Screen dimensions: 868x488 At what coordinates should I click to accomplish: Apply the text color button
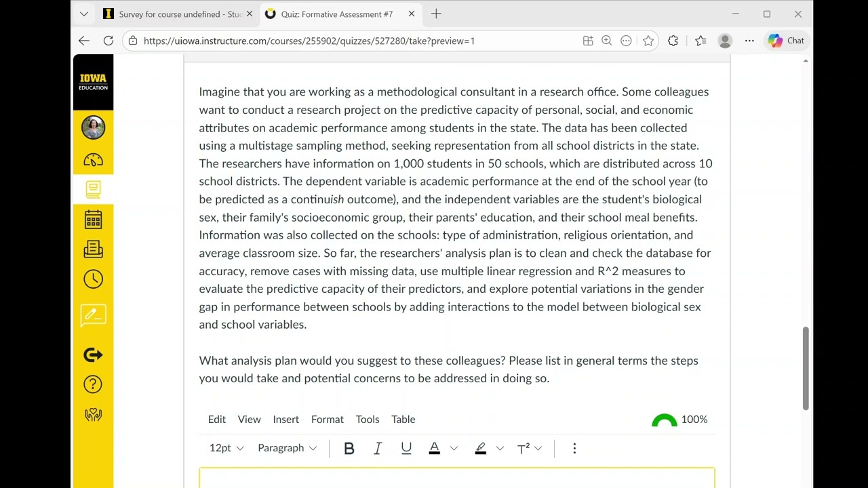pos(435,448)
